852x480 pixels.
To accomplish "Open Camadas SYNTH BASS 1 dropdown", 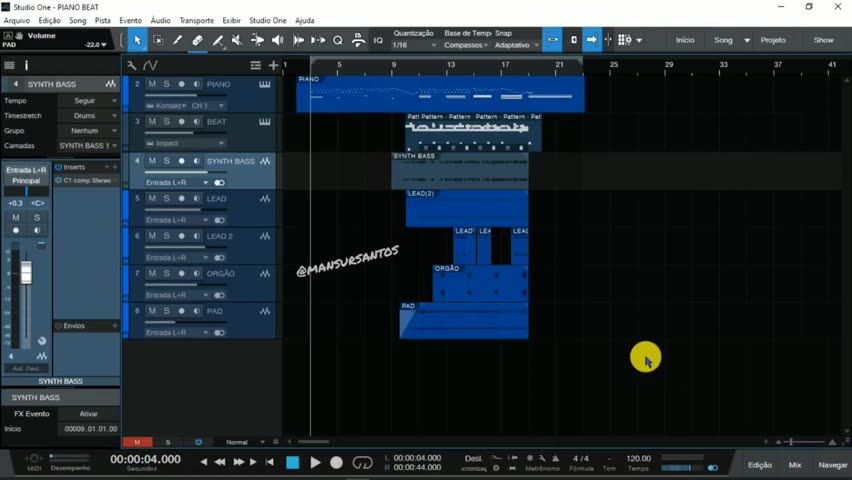I will coord(88,146).
